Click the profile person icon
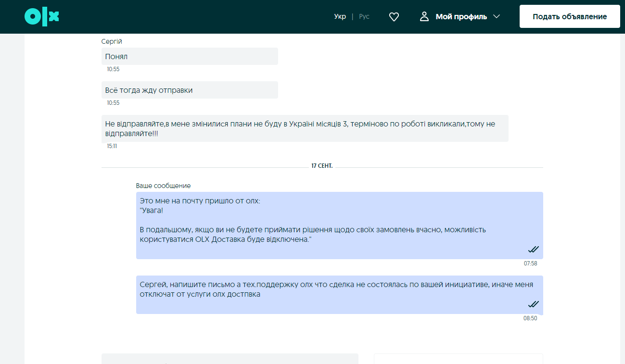Screen dimensions: 625x364 (x=424, y=17)
